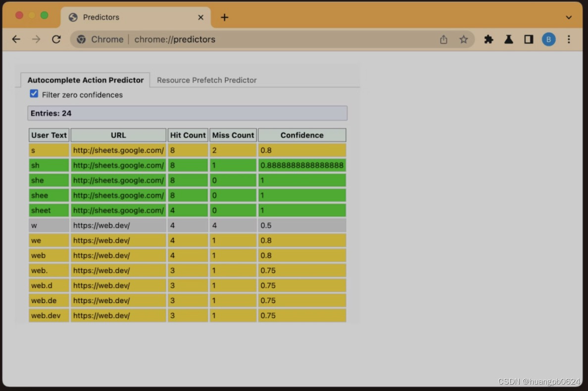
Task: Select the 'shee' user text cell
Action: pos(49,195)
